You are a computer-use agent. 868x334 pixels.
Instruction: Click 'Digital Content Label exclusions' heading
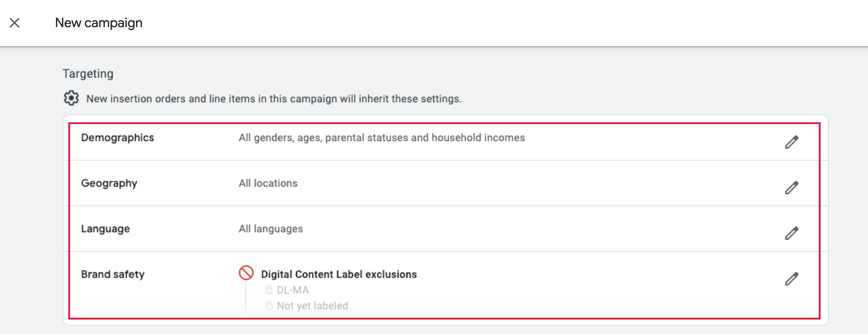(x=339, y=274)
